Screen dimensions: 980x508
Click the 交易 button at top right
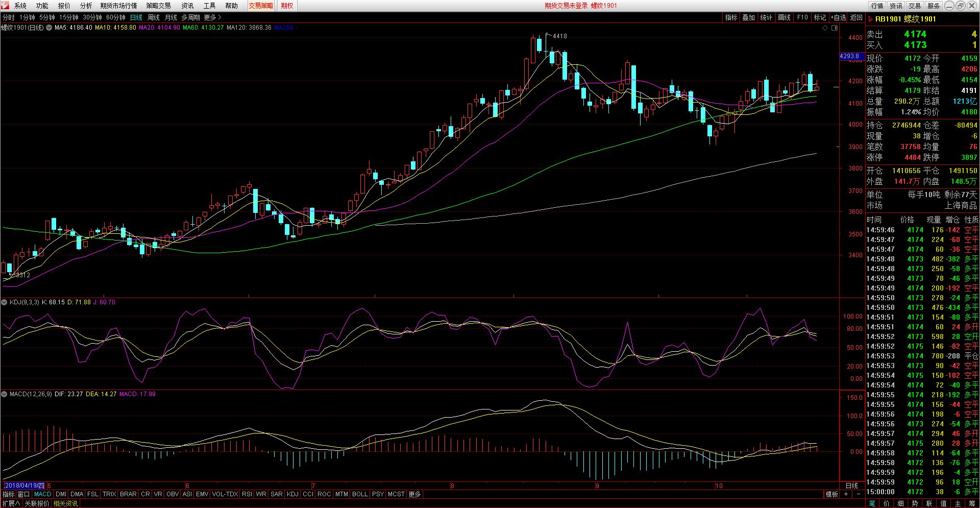[915, 6]
